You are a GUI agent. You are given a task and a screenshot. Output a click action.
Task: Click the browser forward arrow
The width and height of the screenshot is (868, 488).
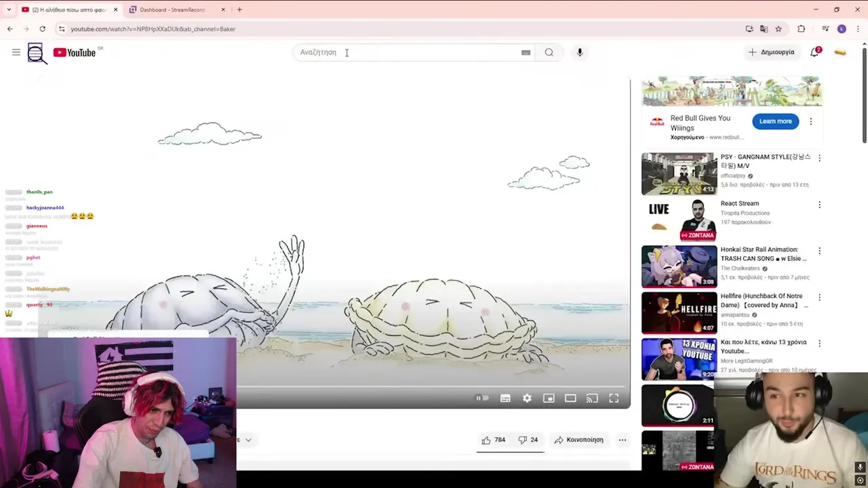pyautogui.click(x=26, y=28)
